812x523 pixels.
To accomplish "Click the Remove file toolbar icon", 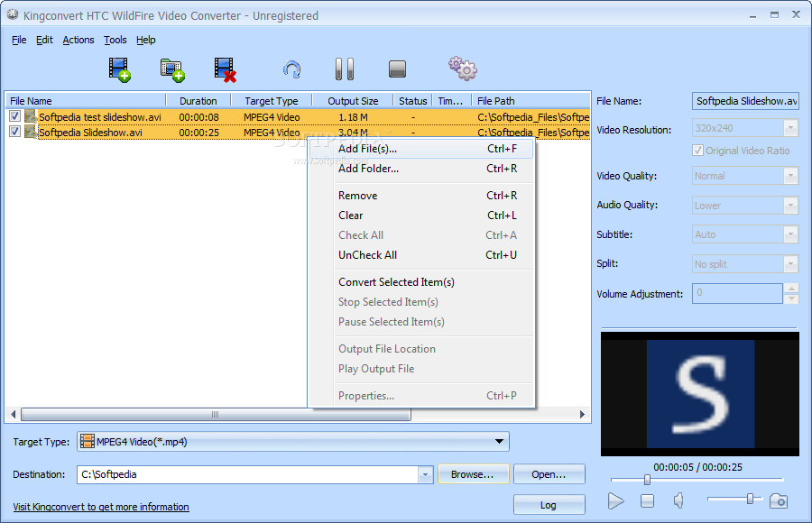I will [226, 69].
